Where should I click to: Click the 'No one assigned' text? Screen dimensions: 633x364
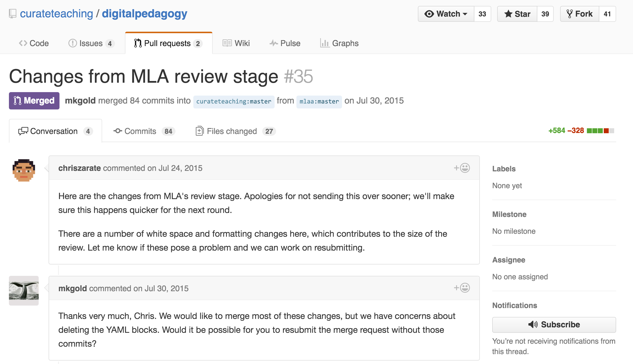point(520,277)
